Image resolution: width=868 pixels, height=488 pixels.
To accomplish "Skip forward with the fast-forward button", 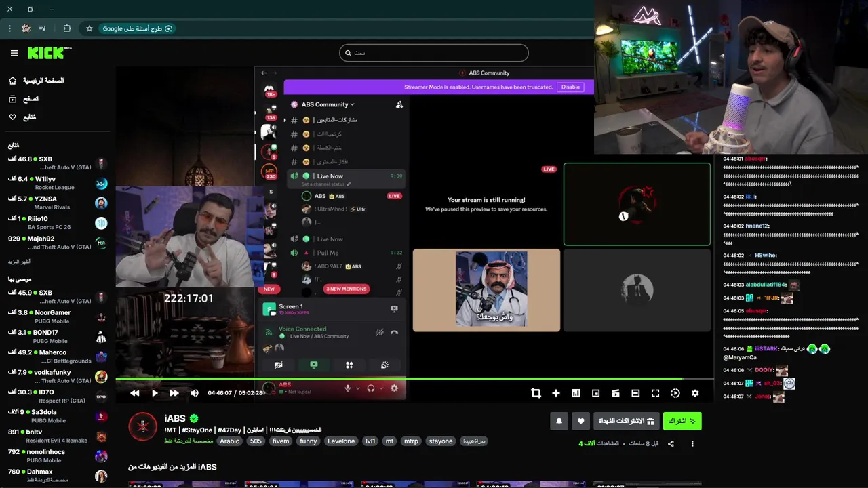I will (174, 393).
